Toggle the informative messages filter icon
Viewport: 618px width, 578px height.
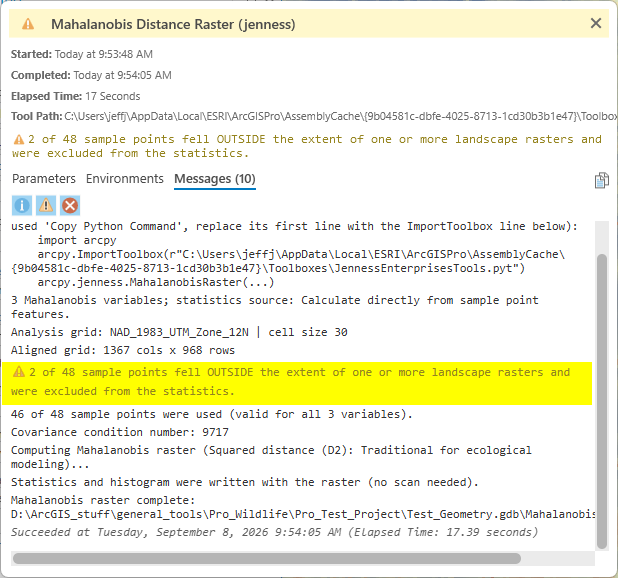click(x=22, y=205)
